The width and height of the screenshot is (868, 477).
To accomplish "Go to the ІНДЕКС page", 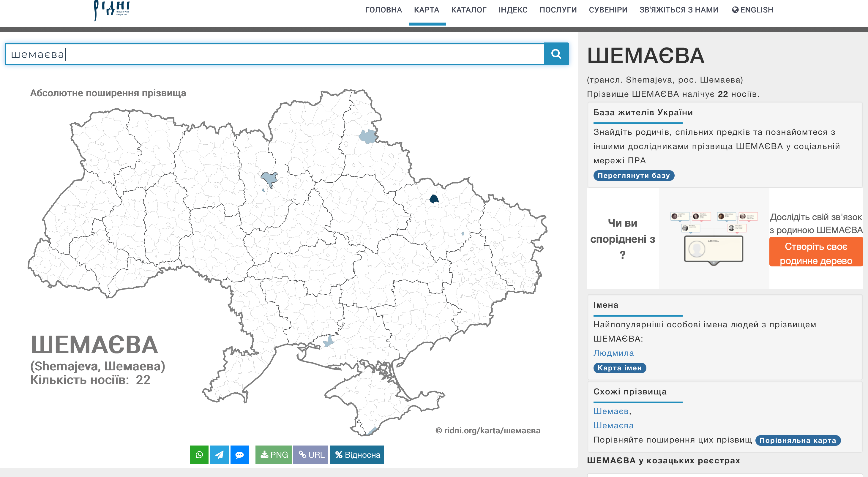I will click(513, 10).
